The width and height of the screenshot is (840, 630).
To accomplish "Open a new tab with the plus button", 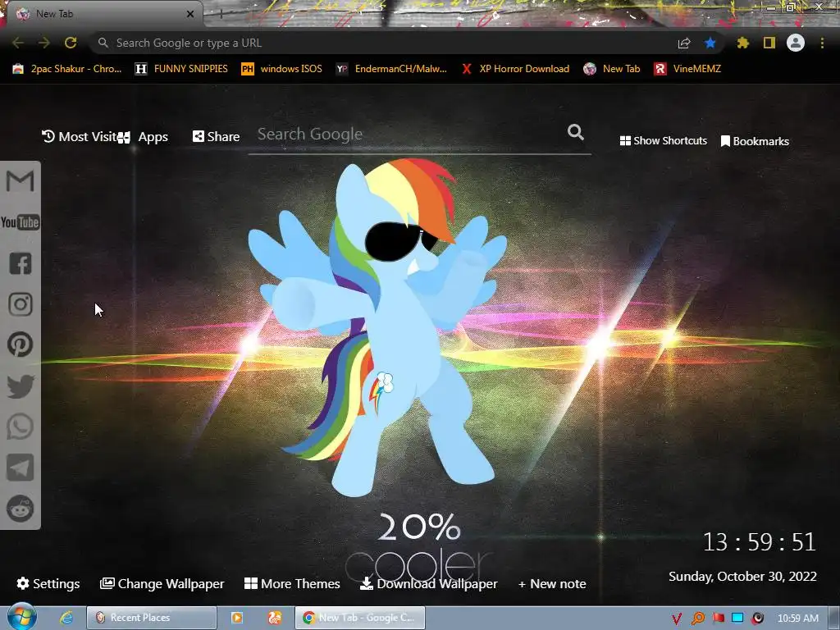I will [x=221, y=14].
